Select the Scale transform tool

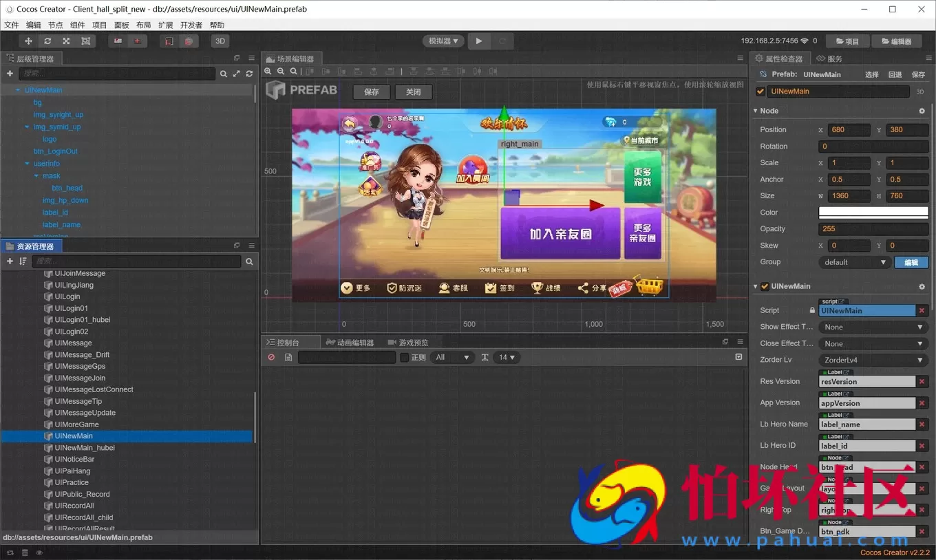point(66,41)
